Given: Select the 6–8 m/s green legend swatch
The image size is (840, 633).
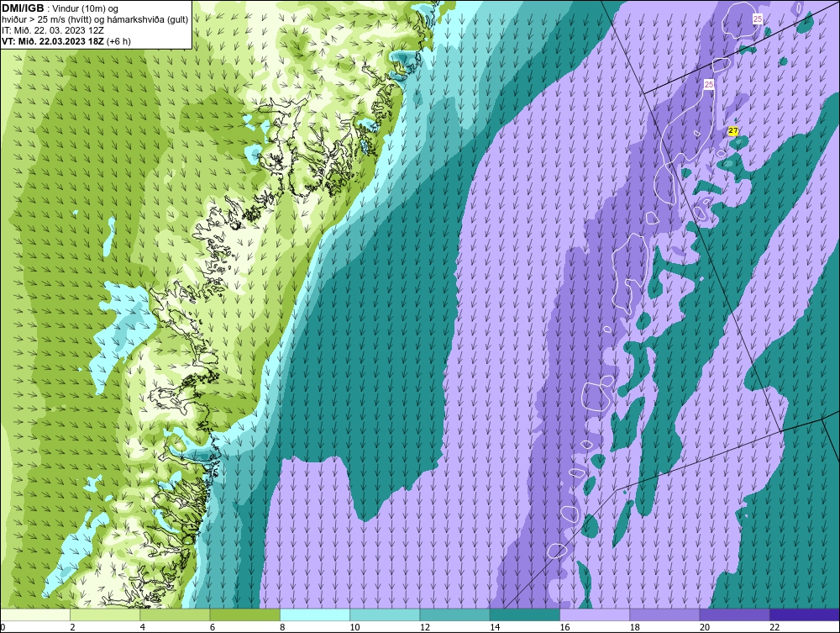Looking at the screenshot, I should pos(244,615).
